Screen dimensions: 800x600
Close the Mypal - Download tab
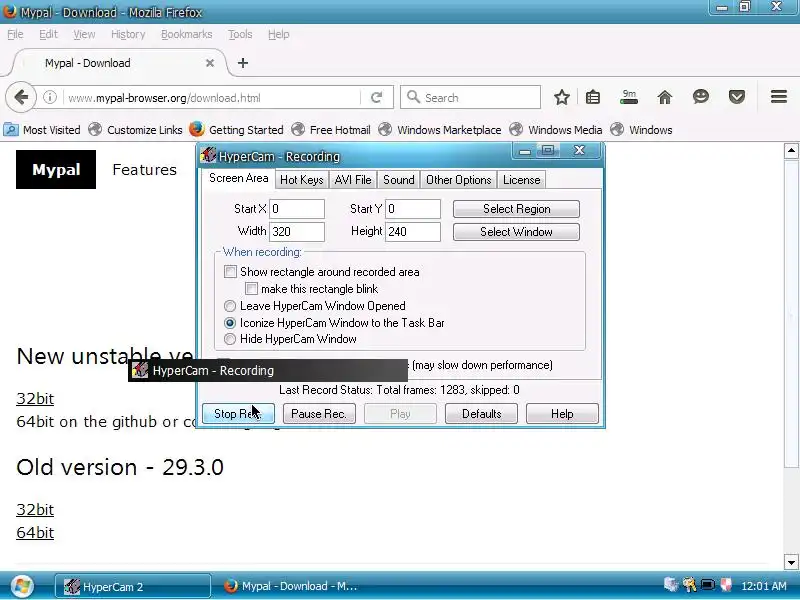click(x=210, y=63)
